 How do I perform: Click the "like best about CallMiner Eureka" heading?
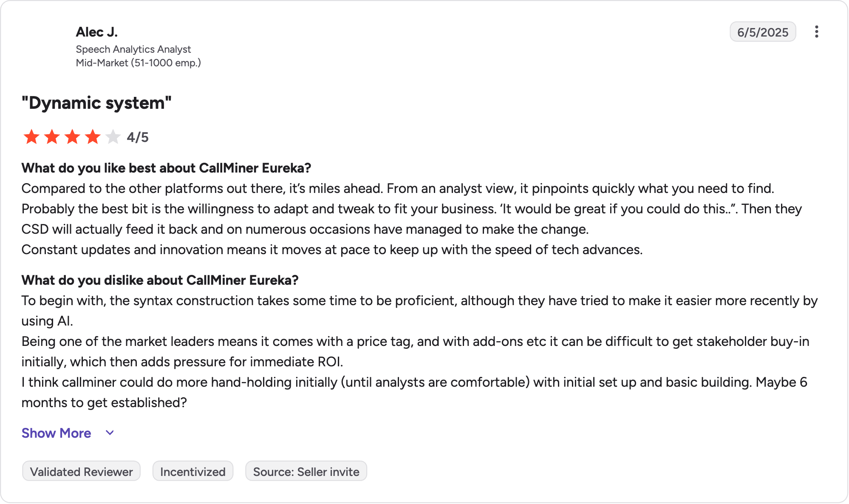click(166, 168)
